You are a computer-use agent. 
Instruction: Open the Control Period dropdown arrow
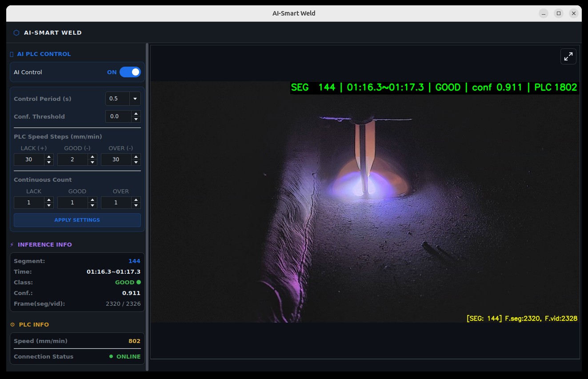pyautogui.click(x=135, y=99)
